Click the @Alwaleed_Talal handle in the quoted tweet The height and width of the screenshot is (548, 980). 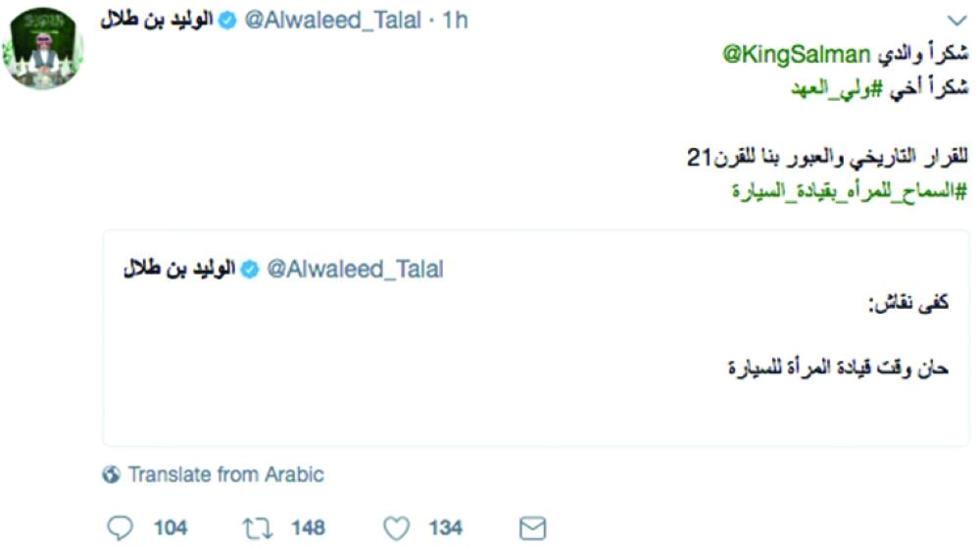[355, 269]
